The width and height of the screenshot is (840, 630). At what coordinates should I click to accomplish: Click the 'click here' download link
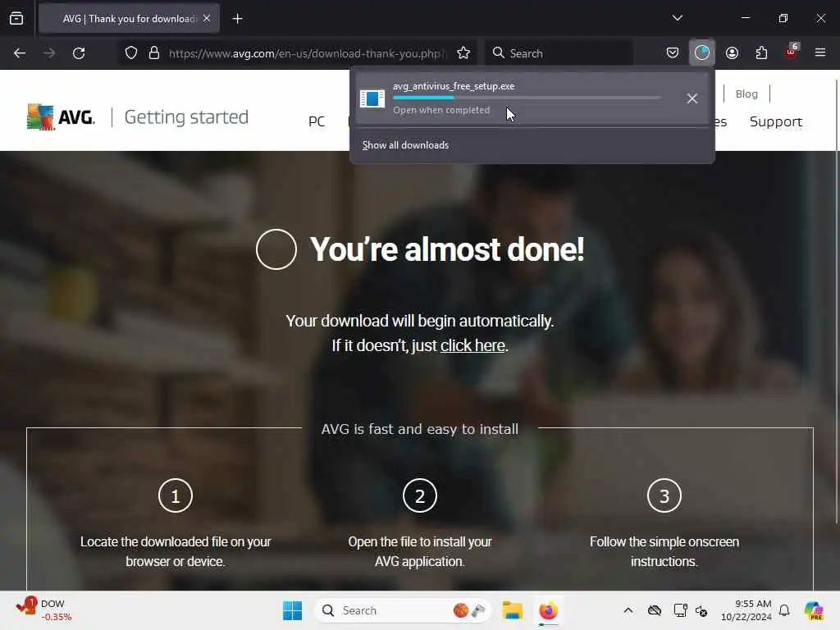(472, 345)
